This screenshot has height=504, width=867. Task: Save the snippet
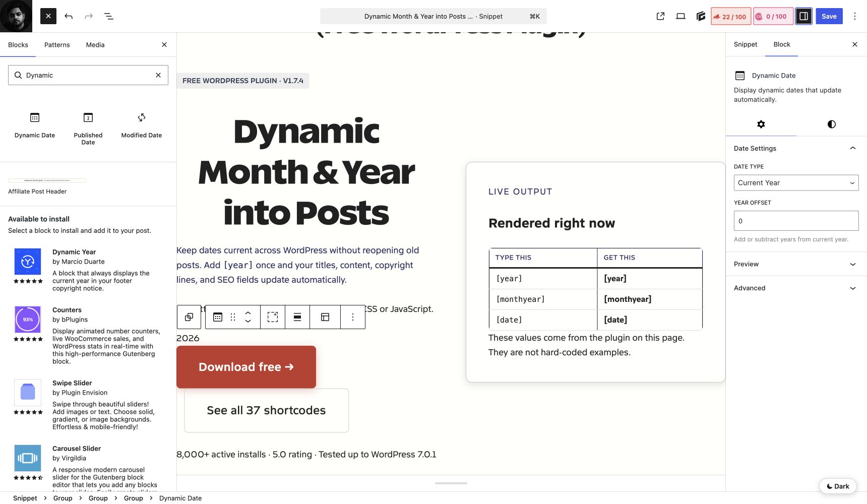(829, 16)
